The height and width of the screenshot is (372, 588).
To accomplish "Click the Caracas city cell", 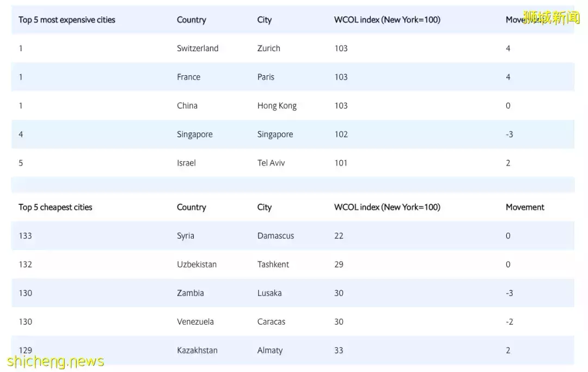I will pyautogui.click(x=271, y=322).
